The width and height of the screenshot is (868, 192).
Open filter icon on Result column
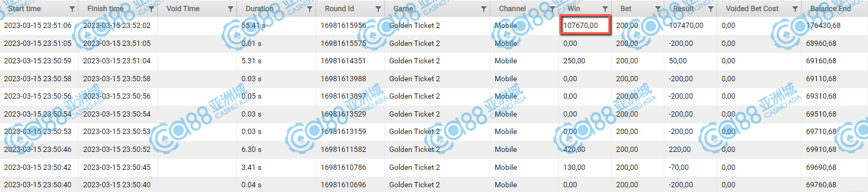[x=711, y=9]
